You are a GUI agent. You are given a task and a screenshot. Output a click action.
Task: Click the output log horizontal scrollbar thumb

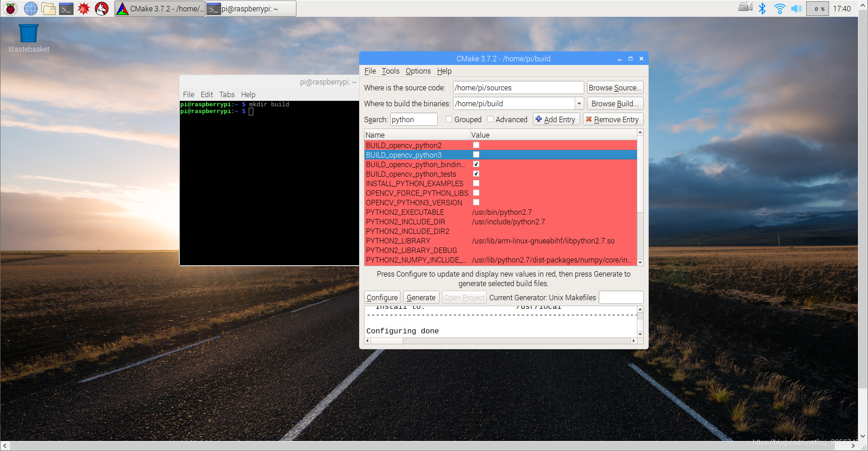tap(386, 341)
